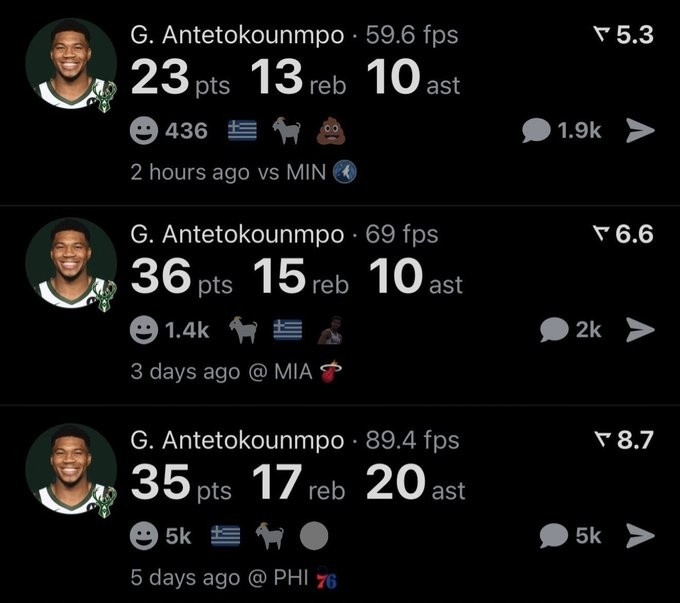
Task: Tap the smiley reaction icon with 436 reactions
Action: coord(144,131)
